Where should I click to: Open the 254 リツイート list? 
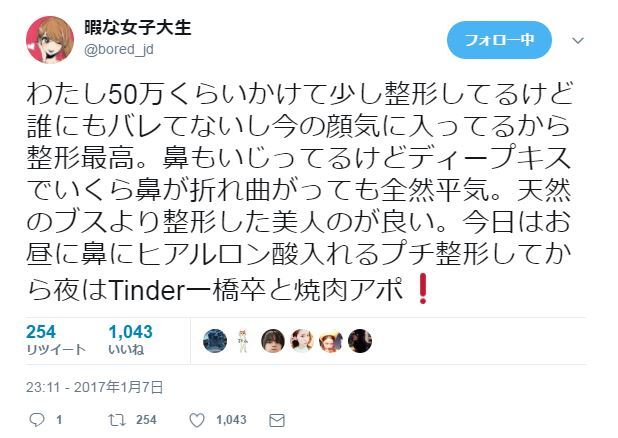coord(55,340)
